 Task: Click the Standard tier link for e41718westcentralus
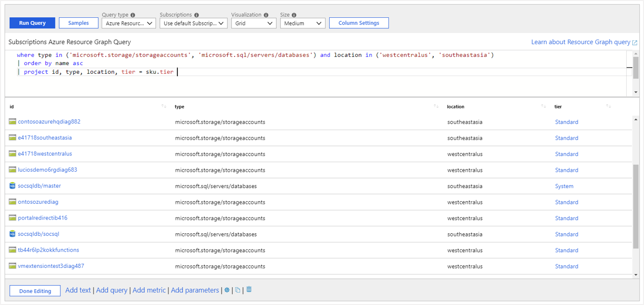tap(566, 154)
